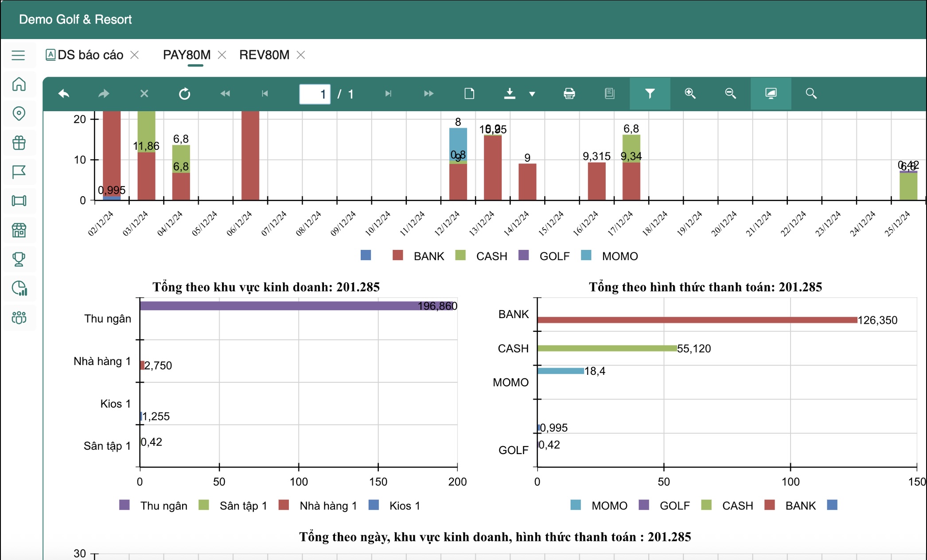The width and height of the screenshot is (927, 560).
Task: Open the hamburger menu in sidebar
Action: tap(18, 55)
